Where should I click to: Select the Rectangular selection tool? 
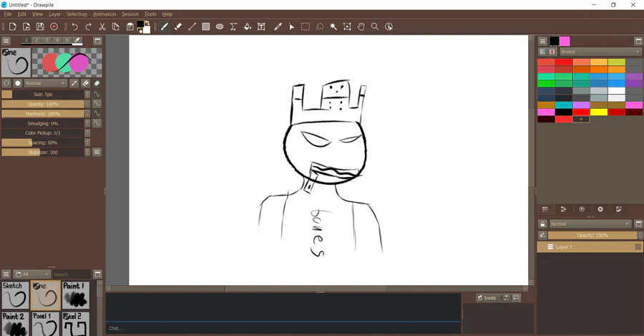[306, 27]
